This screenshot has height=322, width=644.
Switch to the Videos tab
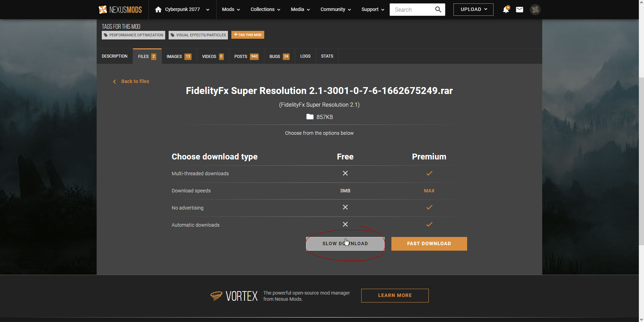pyautogui.click(x=213, y=56)
